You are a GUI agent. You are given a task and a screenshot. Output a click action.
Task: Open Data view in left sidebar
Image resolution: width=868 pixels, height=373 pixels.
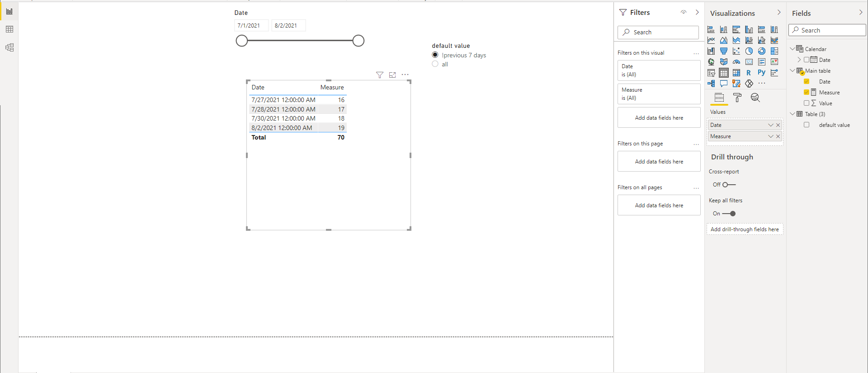coord(9,29)
